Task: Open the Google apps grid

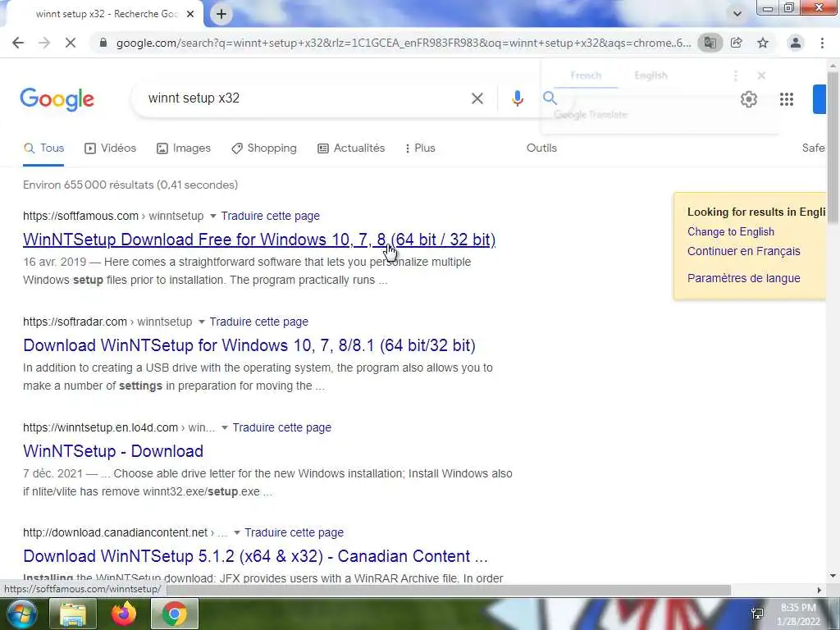Action: [787, 99]
